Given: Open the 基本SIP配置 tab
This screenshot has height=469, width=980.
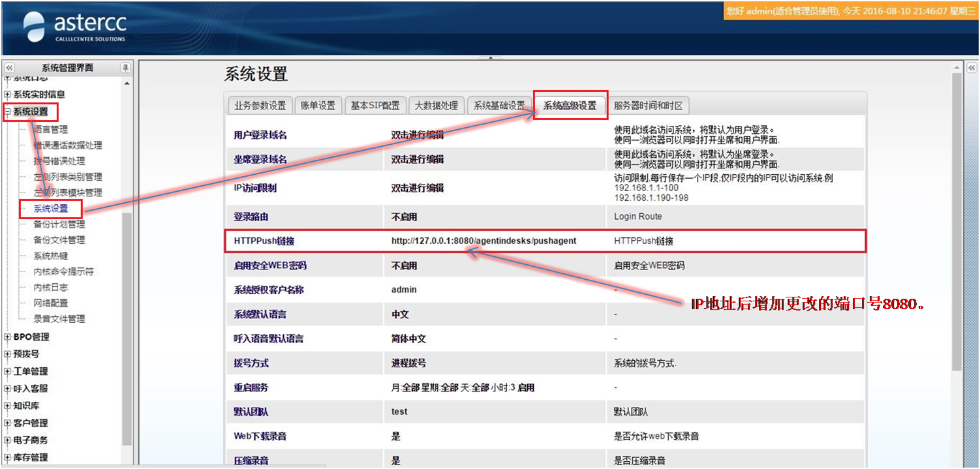Looking at the screenshot, I should click(x=375, y=106).
